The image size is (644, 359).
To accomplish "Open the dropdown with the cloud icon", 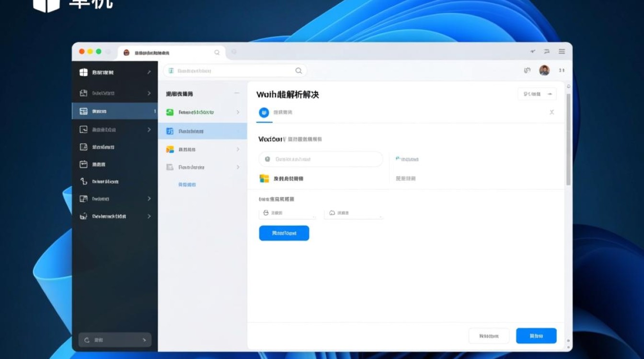I will pos(354,213).
